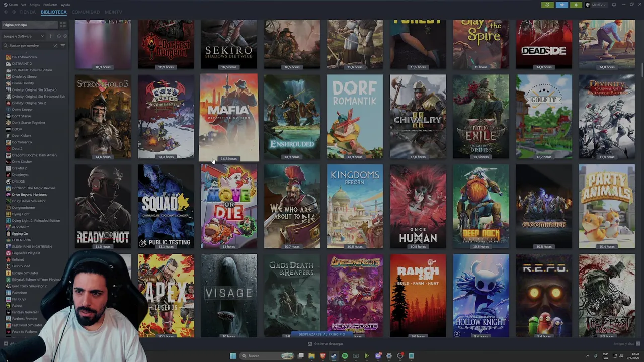Viewport: 644px width, 362px height.
Task: Open the Visage game cover
Action: tap(229, 296)
